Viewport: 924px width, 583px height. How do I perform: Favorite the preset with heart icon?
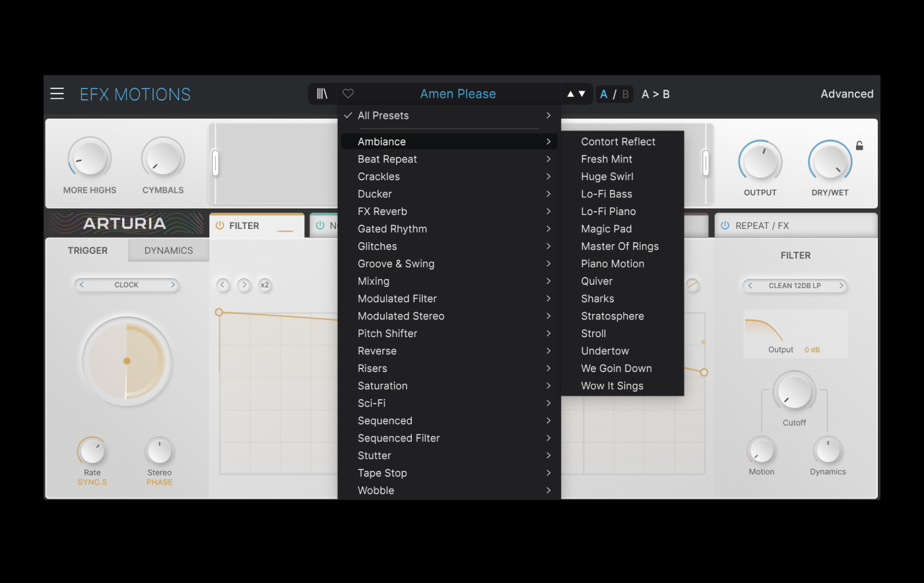(x=348, y=94)
